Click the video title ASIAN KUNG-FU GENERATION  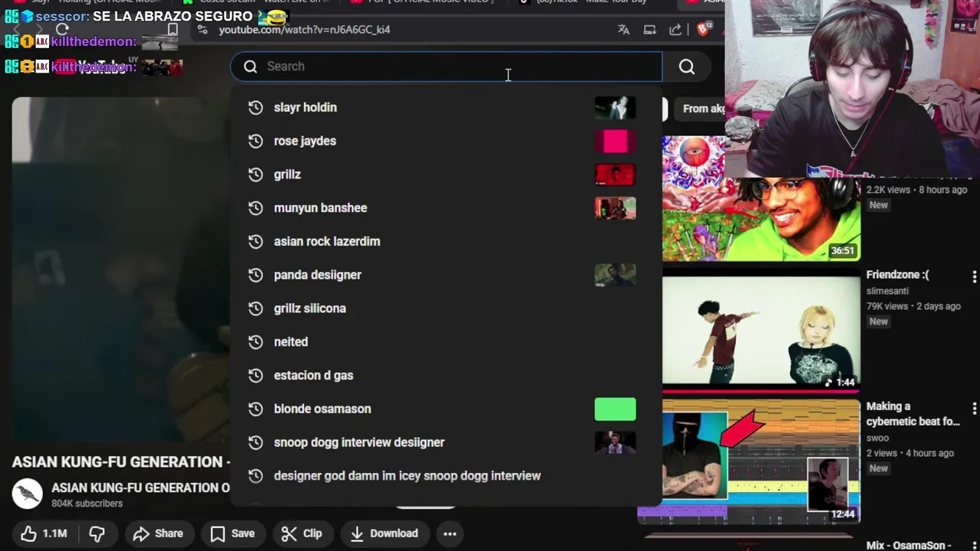tap(121, 461)
